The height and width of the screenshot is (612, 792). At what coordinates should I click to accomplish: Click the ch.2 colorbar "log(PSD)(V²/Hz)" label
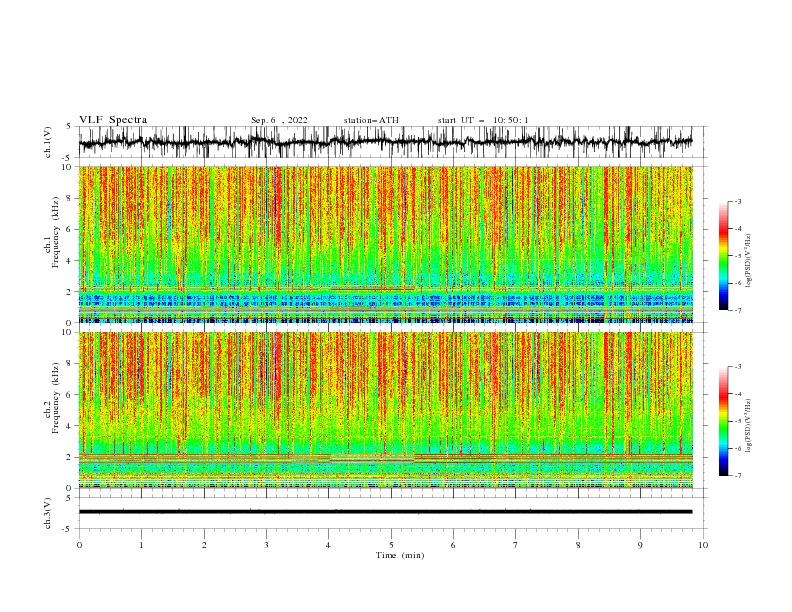point(749,426)
